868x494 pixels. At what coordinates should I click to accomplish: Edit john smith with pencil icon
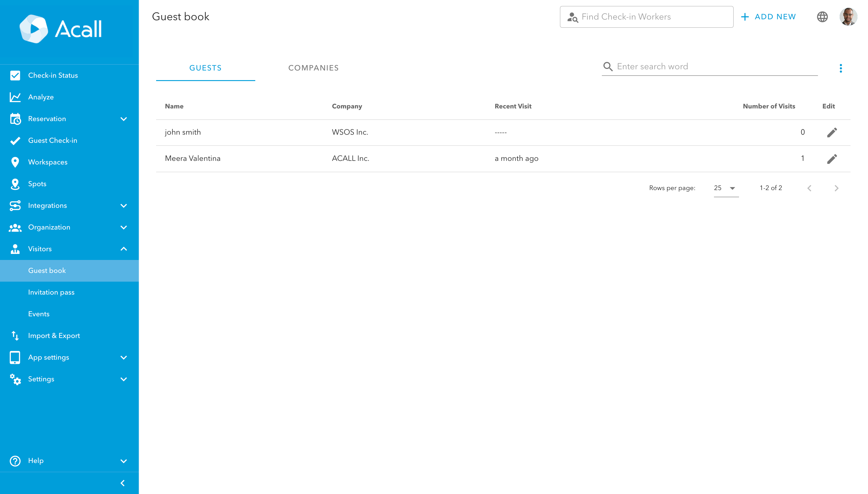(x=832, y=132)
